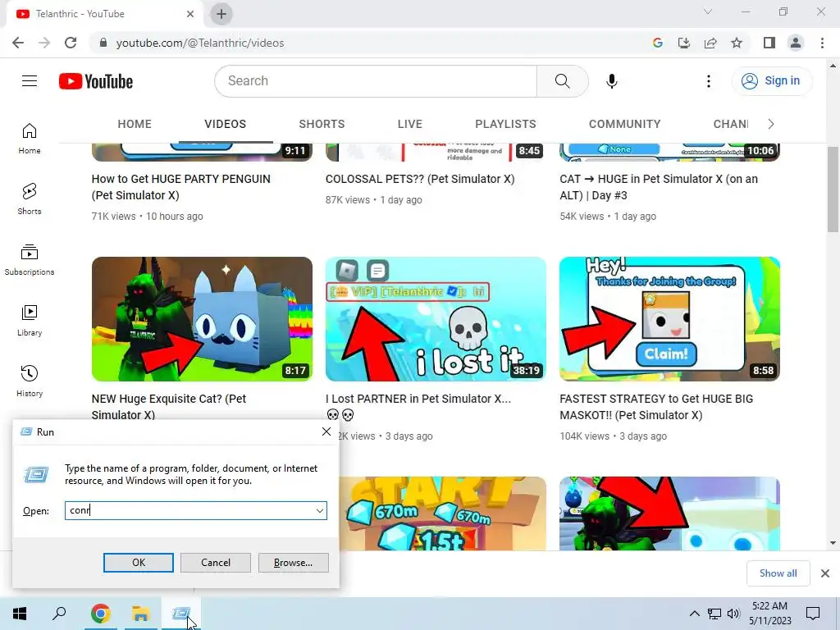Share this page icon in address bar
The image size is (840, 630).
tap(710, 43)
